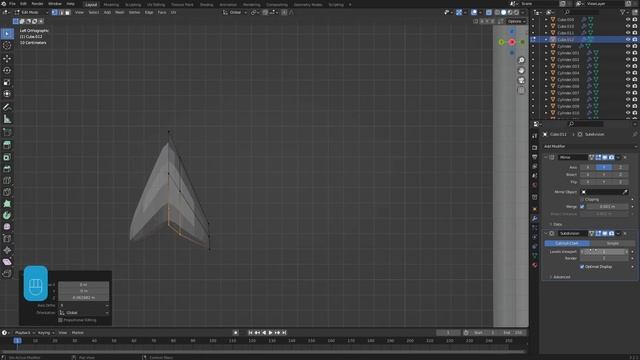Select the Shear tool

point(7,262)
